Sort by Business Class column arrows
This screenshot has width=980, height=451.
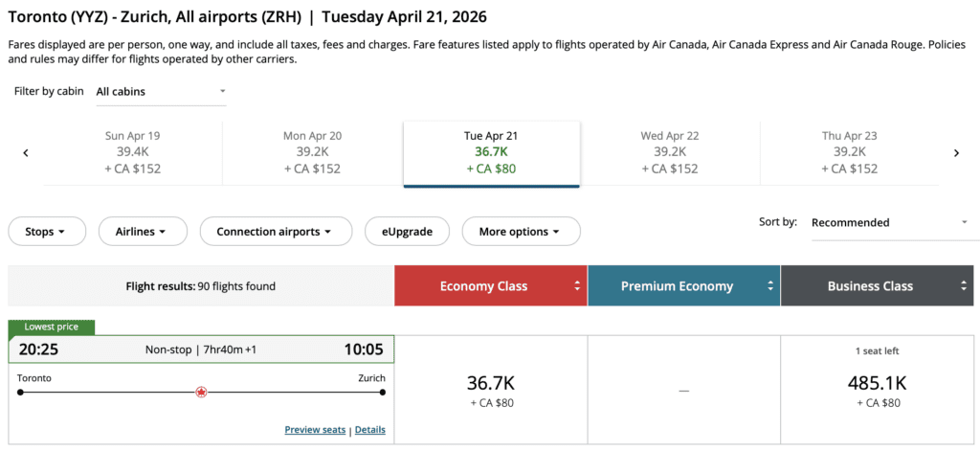(964, 286)
